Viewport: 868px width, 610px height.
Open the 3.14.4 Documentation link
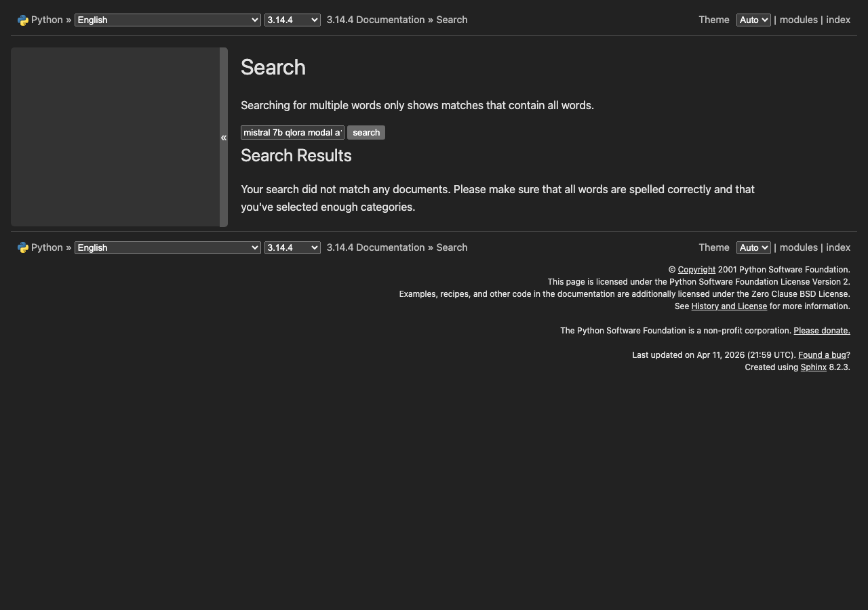point(375,20)
